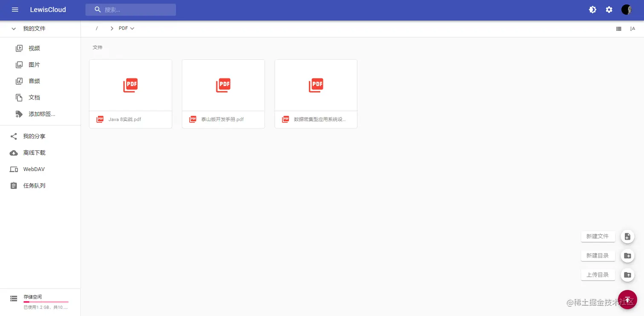644x316 pixels.
Task: Open settings gear in top bar
Action: coord(609,10)
